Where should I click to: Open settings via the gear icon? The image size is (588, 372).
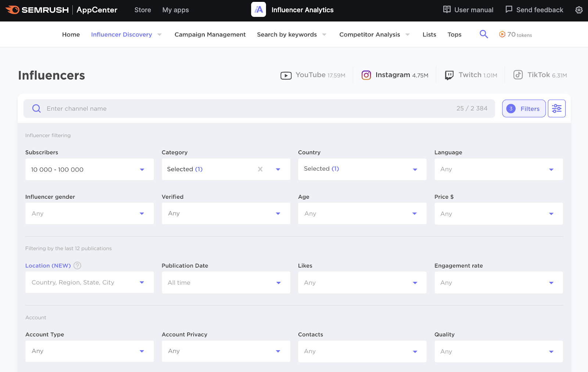(x=579, y=10)
